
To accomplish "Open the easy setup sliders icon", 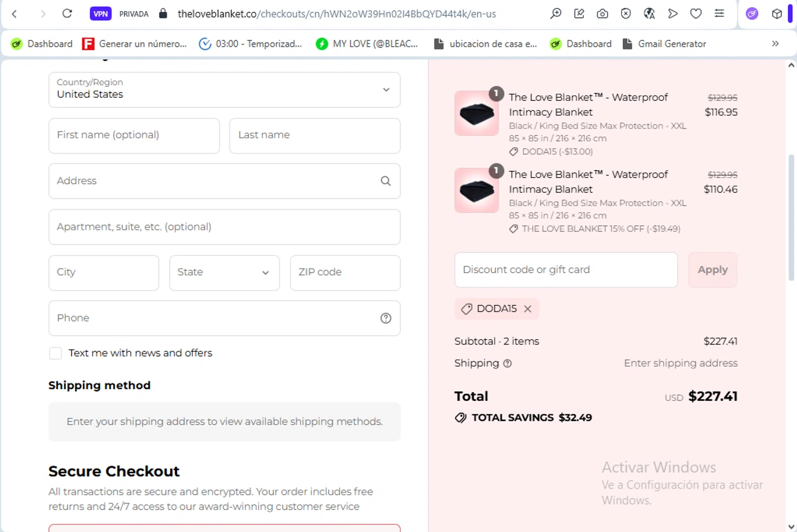I will pos(719,14).
